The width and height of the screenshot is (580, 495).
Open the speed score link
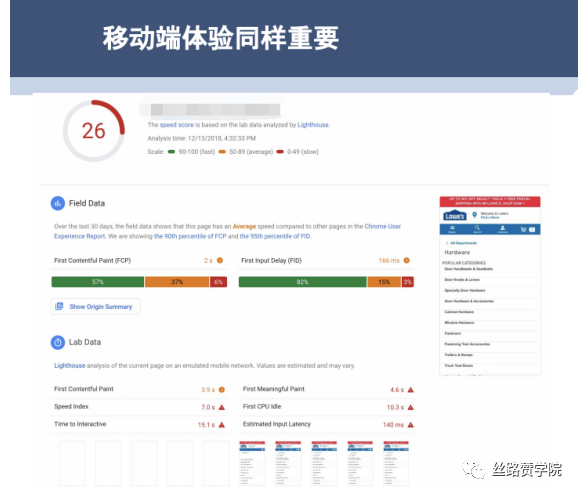pos(176,125)
